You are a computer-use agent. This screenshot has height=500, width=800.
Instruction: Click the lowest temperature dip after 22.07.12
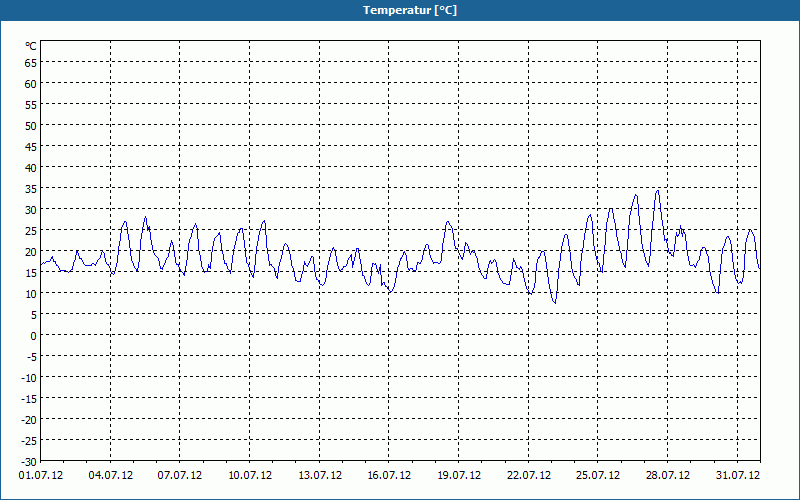click(555, 303)
